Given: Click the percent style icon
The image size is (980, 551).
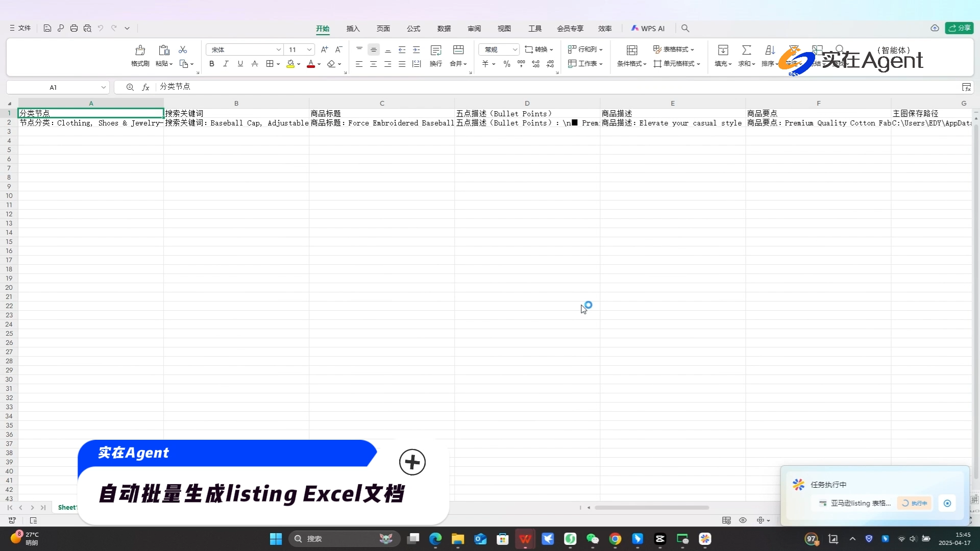Looking at the screenshot, I should tap(507, 64).
